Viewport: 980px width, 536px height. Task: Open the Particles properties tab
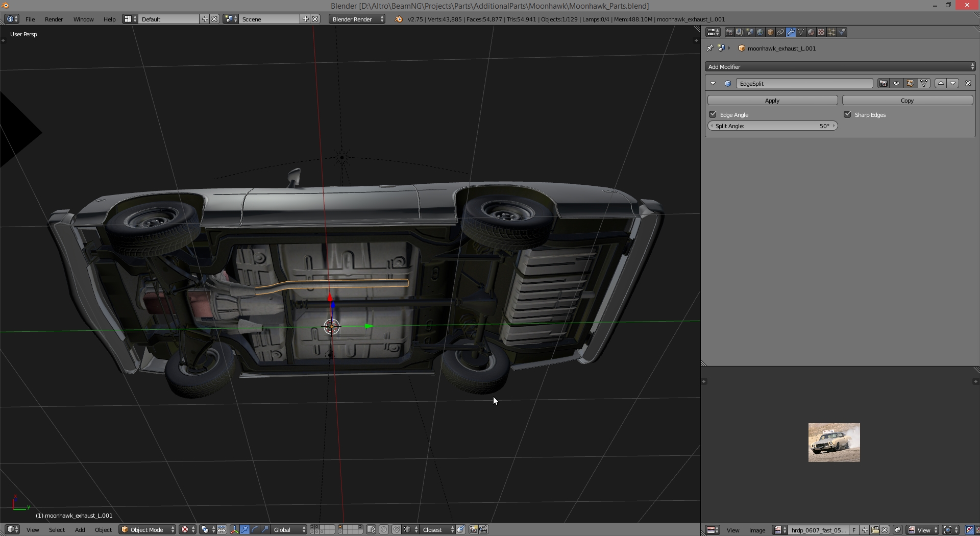point(831,32)
